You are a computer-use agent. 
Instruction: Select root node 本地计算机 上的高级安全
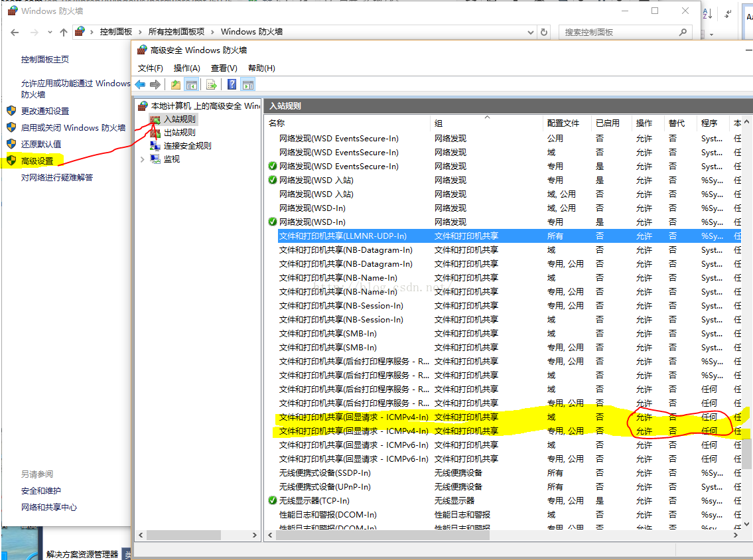click(205, 105)
